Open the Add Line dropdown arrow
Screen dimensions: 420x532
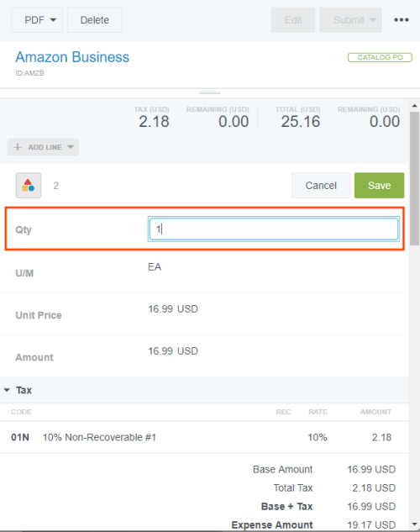(x=71, y=147)
